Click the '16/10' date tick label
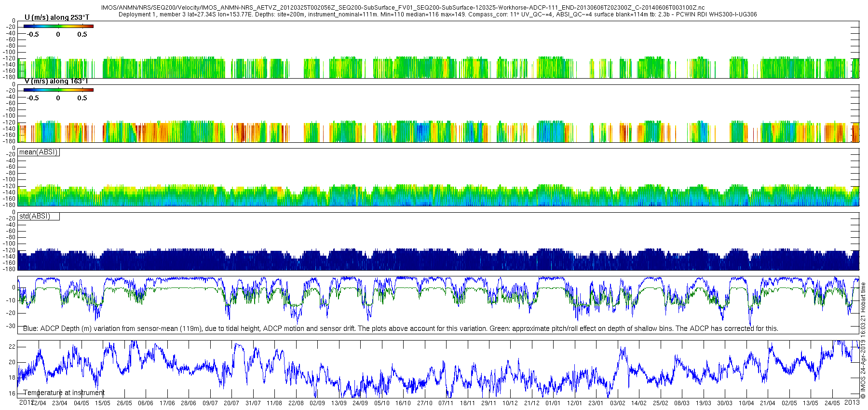 pyautogui.click(x=403, y=403)
